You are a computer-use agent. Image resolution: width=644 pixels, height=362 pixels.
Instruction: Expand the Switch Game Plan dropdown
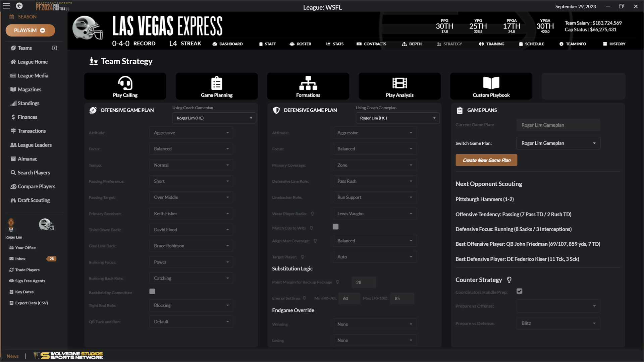tap(558, 143)
